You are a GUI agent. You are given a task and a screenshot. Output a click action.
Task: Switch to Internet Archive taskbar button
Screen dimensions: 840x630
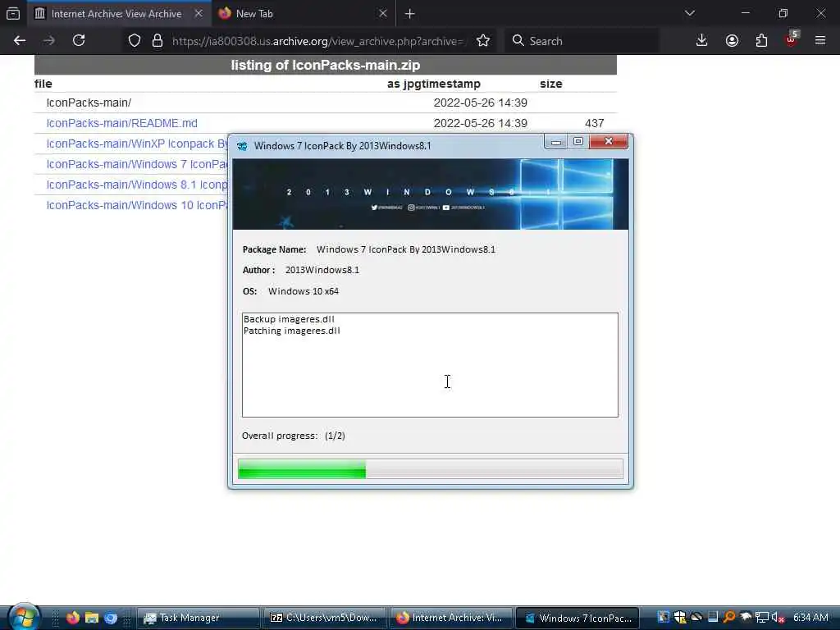coord(450,618)
